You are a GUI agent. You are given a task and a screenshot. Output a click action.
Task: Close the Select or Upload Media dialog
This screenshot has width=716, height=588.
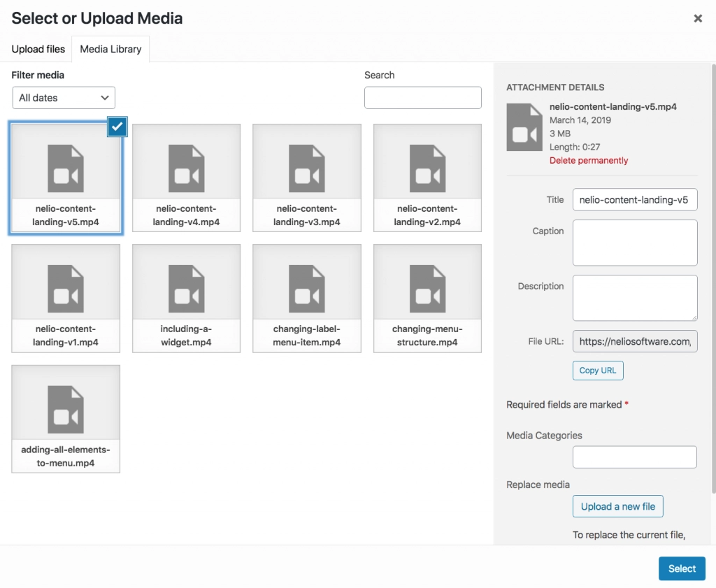click(x=698, y=19)
